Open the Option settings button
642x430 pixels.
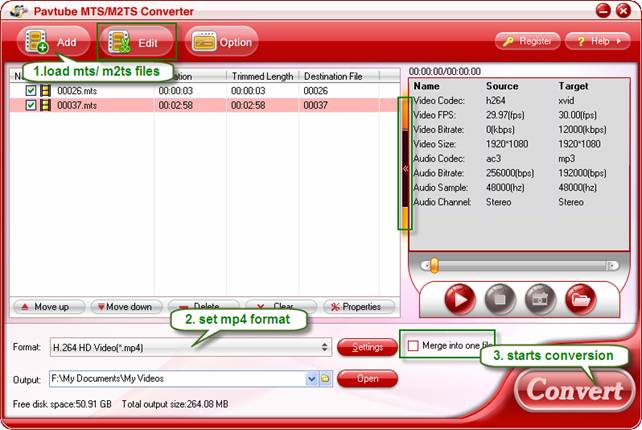pyautogui.click(x=222, y=42)
